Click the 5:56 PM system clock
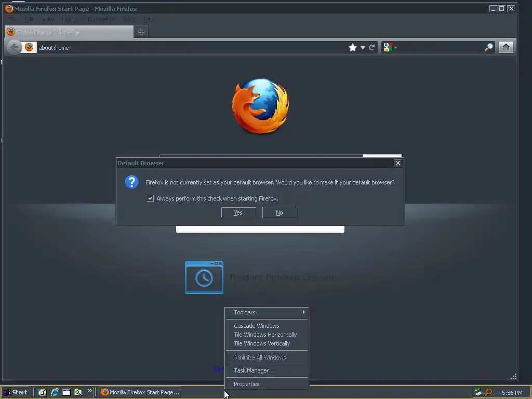The image size is (532, 399). (512, 393)
